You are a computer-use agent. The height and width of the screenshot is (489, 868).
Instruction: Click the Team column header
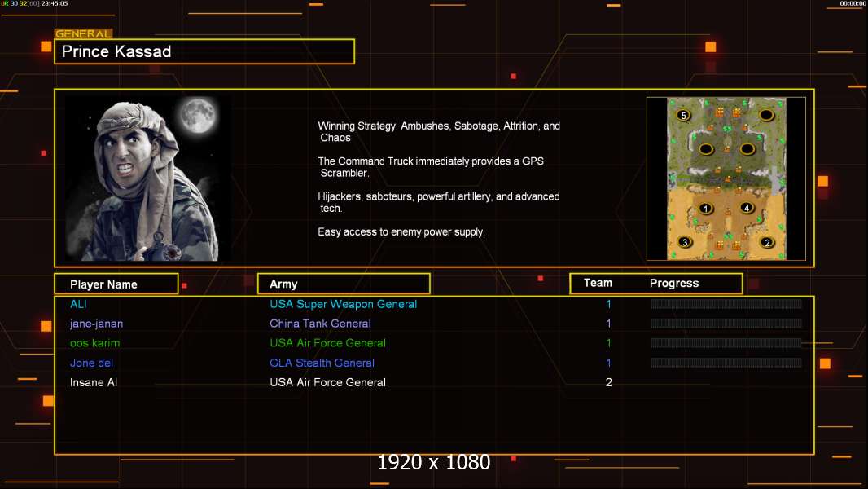[x=598, y=283]
